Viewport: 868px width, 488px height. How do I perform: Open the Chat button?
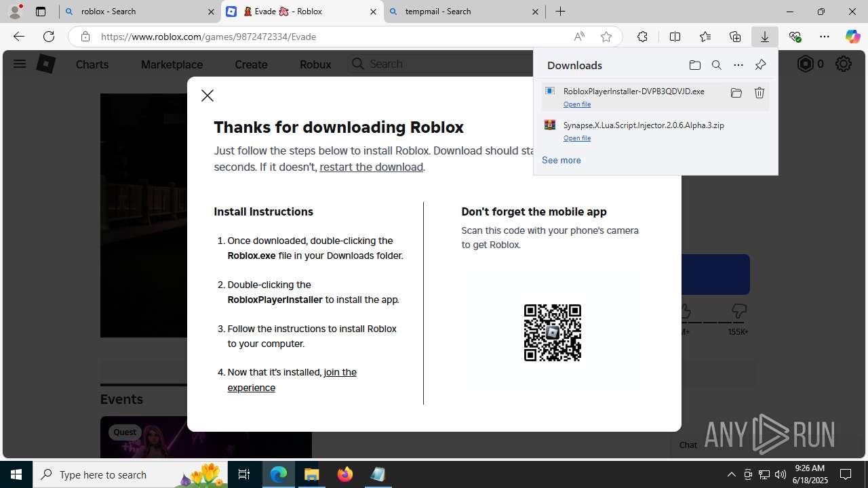[688, 445]
